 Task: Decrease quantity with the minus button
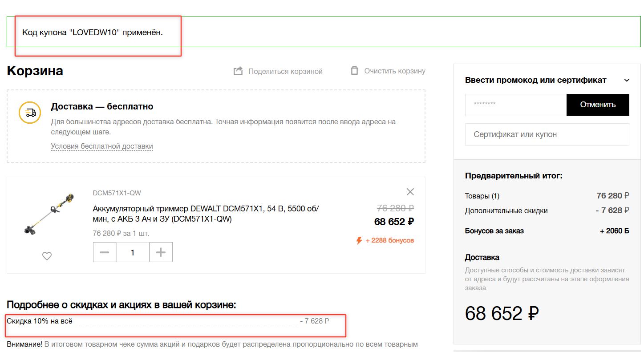coord(105,252)
